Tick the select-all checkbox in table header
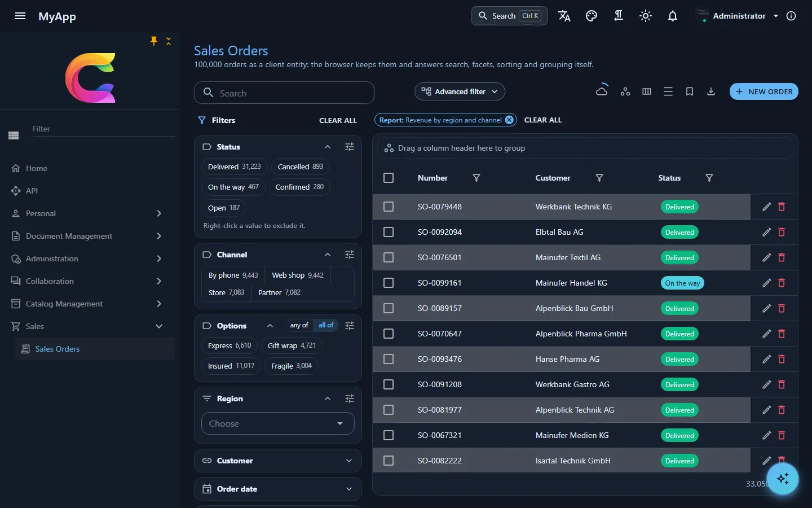812x508 pixels. point(389,178)
